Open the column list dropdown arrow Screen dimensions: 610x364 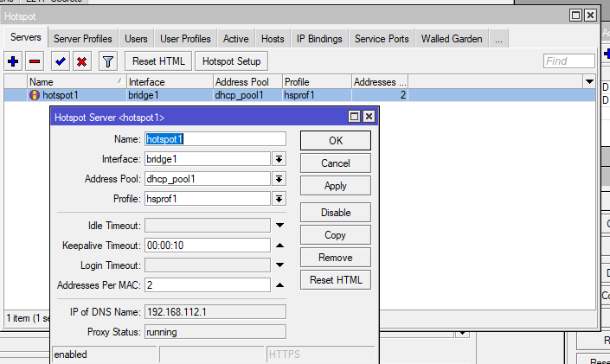click(588, 81)
